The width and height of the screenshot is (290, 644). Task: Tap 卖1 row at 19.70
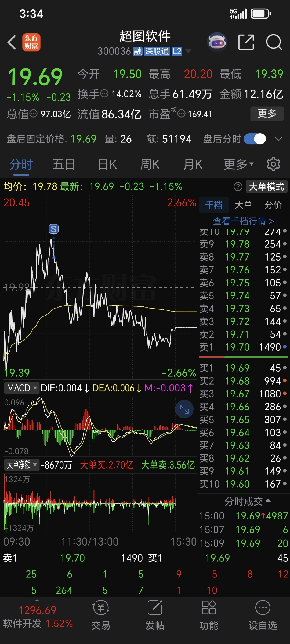coord(243,347)
